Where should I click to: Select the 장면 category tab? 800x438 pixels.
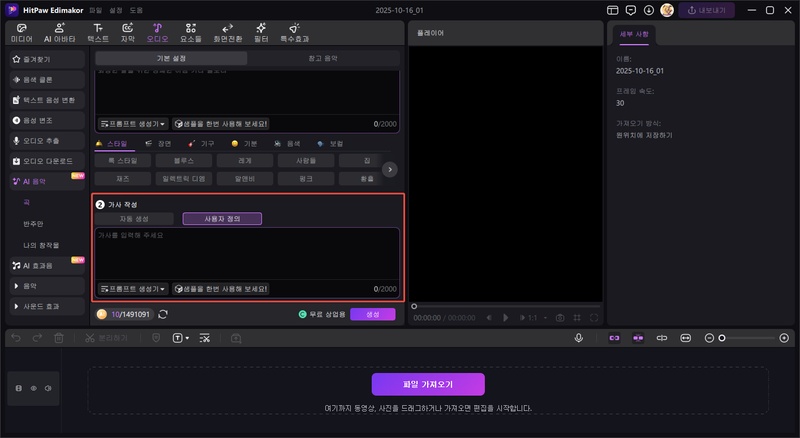coord(158,144)
